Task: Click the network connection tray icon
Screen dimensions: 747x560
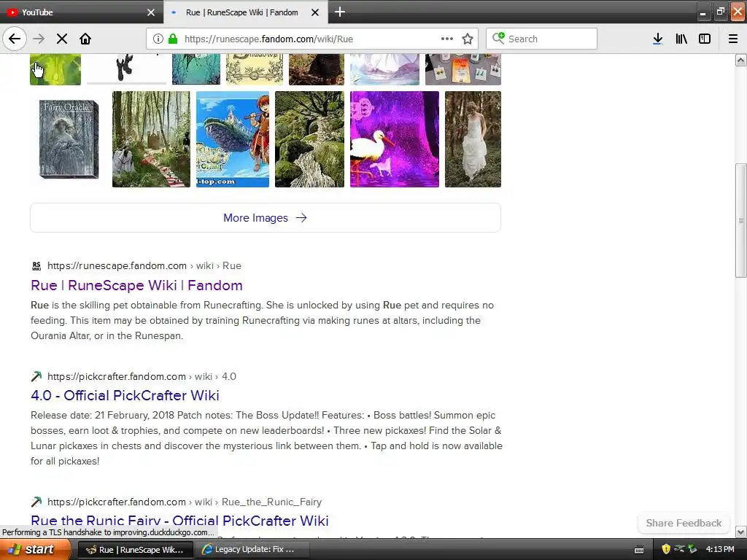Action: (679, 549)
